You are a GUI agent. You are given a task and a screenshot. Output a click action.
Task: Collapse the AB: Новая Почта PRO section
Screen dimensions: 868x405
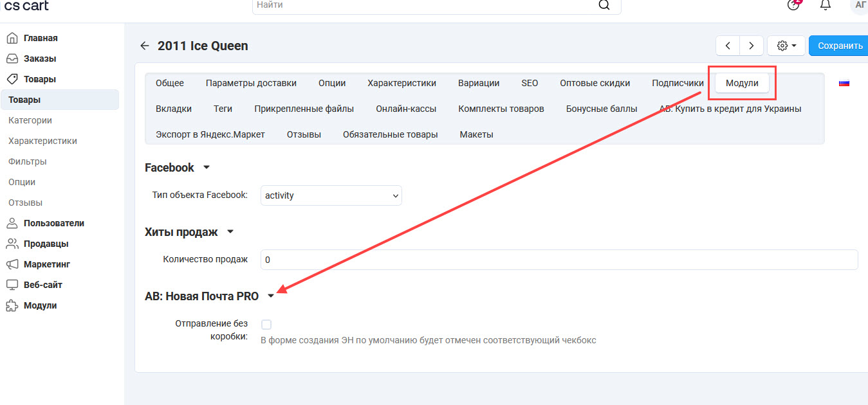(x=271, y=296)
